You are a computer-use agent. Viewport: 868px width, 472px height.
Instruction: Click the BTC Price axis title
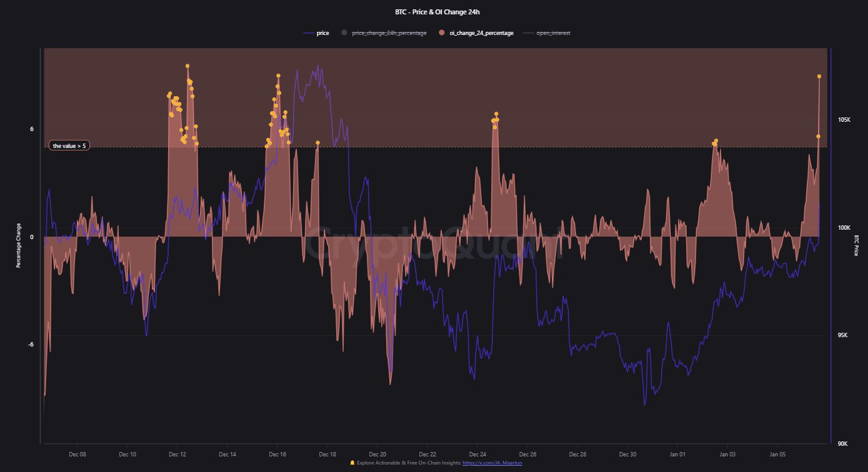tap(856, 245)
